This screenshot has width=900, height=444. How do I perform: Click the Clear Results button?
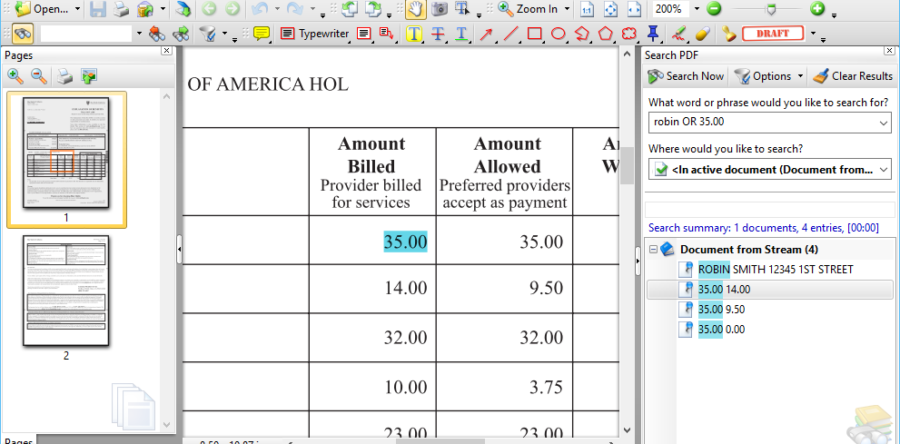tap(852, 76)
